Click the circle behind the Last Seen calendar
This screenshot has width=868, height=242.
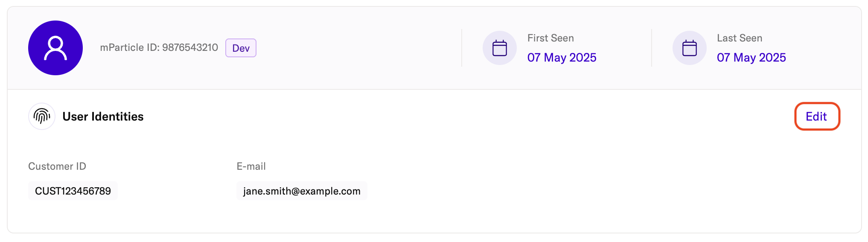[690, 48]
